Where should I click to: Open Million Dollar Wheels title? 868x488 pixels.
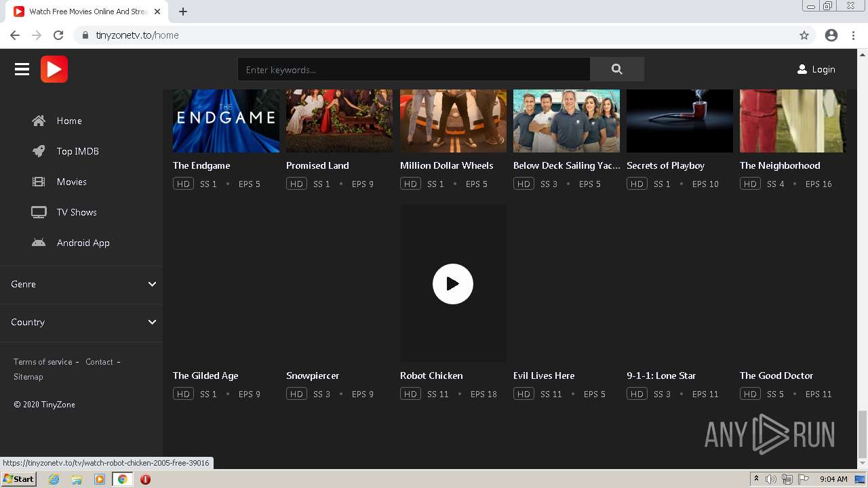446,165
